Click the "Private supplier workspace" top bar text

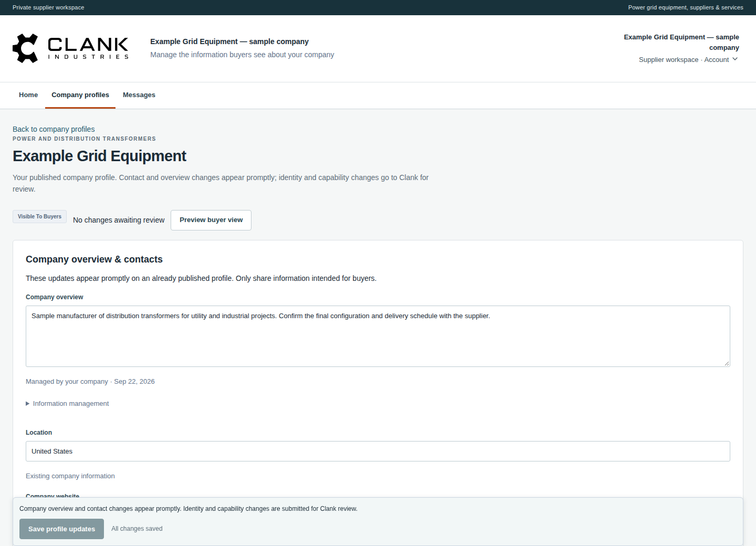point(48,7)
